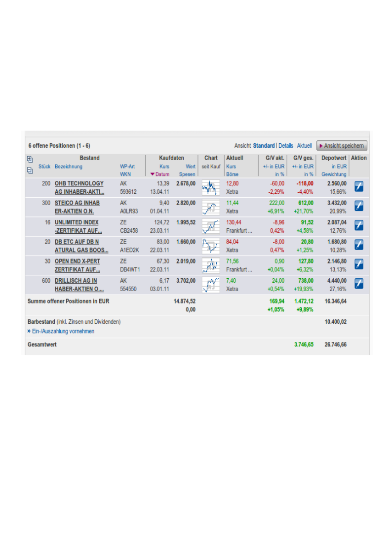Open Open End X-Pert chart thumbnail
Image resolution: width=392 pixels, height=555 pixels.
(211, 265)
